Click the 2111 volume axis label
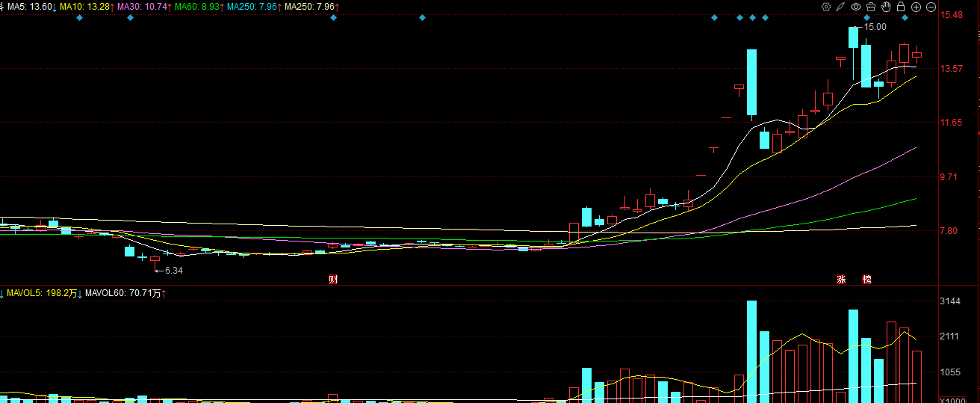Screen dimensions: 980x403 click(950, 337)
